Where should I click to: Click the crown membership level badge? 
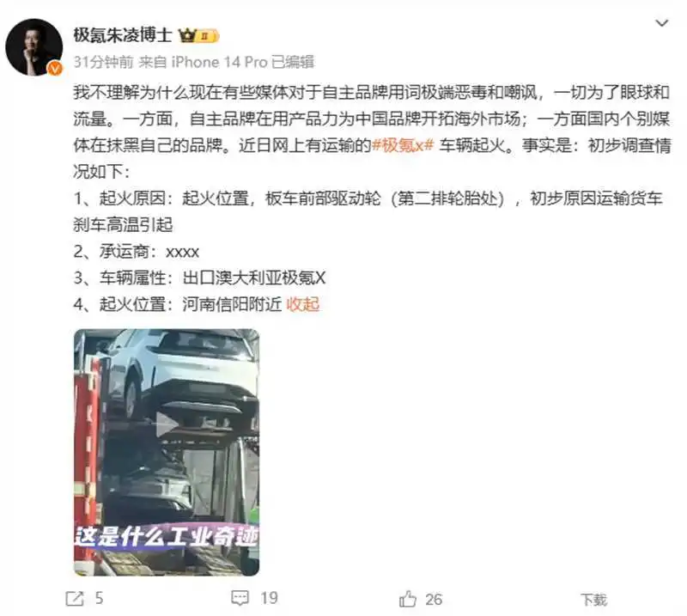[x=198, y=35]
